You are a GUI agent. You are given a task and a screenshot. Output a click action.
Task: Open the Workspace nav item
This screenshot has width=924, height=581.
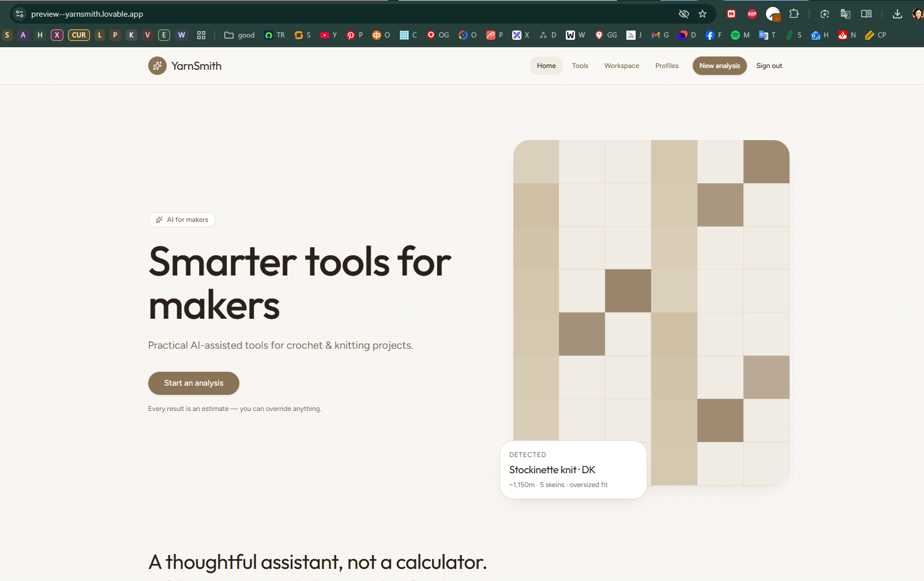pos(622,66)
